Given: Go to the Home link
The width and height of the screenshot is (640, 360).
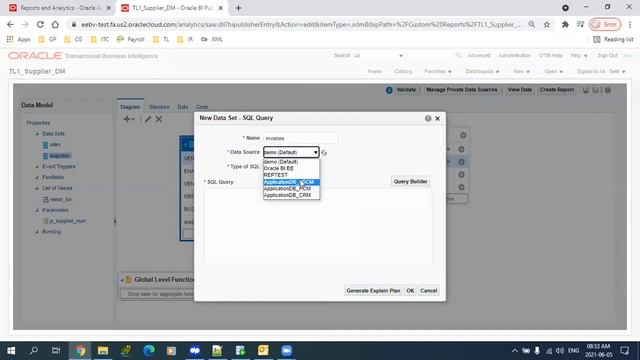Looking at the screenshot, I should click(x=375, y=71).
